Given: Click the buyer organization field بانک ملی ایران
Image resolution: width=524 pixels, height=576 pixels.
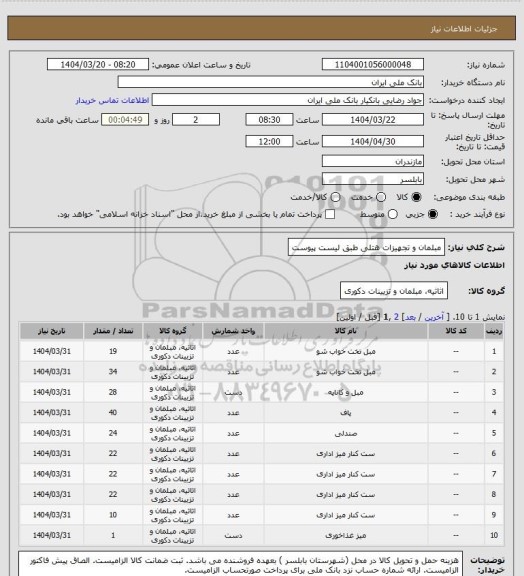Looking at the screenshot, I should coord(270,82).
